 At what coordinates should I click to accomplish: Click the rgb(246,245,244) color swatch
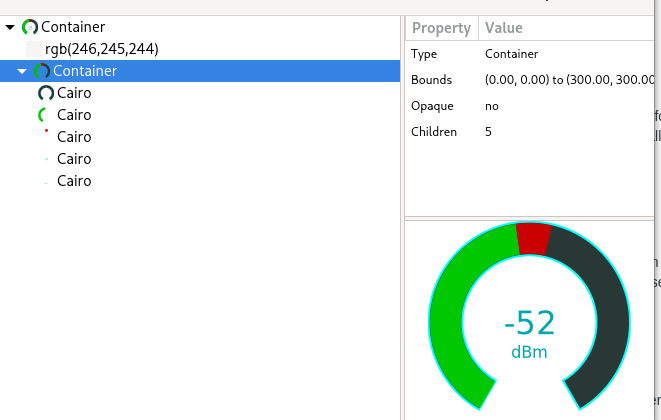tap(34, 49)
